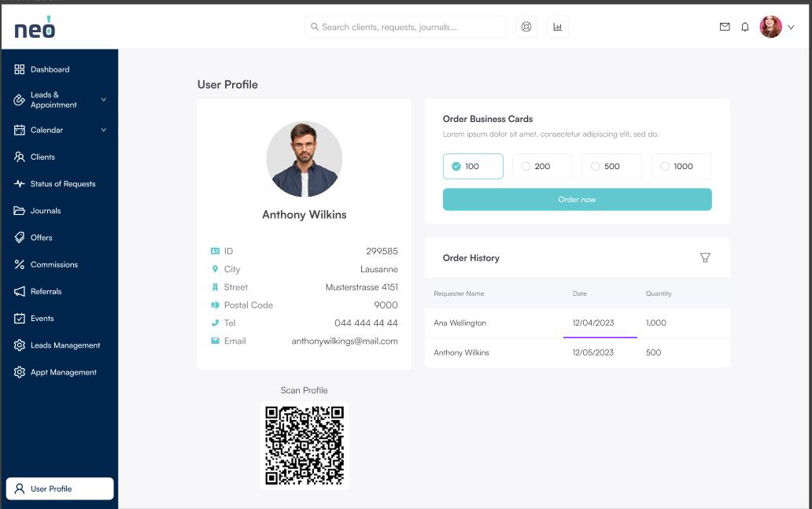Expand the Leads & Appointment submenu

click(x=103, y=100)
